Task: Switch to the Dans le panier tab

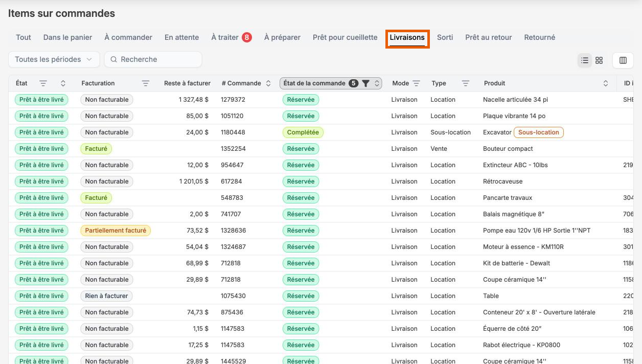Action: 68,37
